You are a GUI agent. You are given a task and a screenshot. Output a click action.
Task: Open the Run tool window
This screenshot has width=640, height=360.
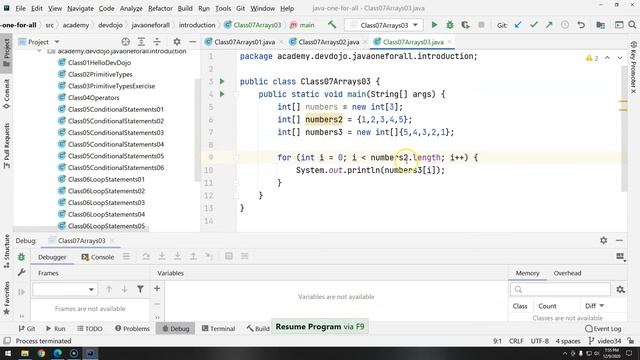coord(56,328)
